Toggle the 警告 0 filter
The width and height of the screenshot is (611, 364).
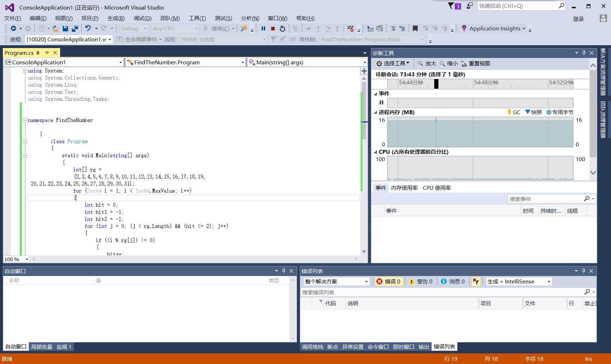pos(421,282)
